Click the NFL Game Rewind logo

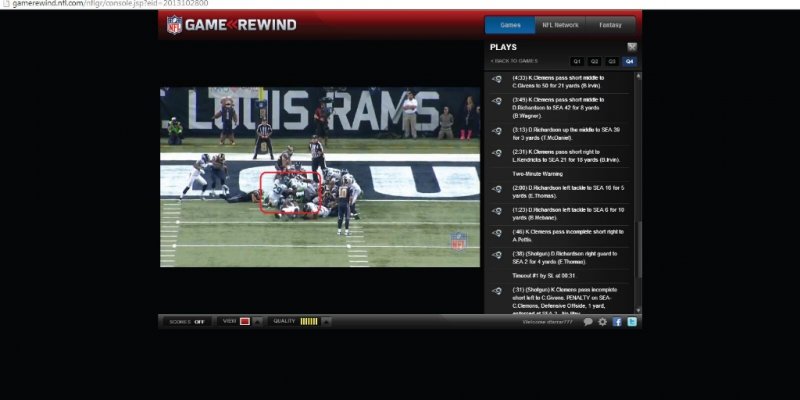click(232, 24)
